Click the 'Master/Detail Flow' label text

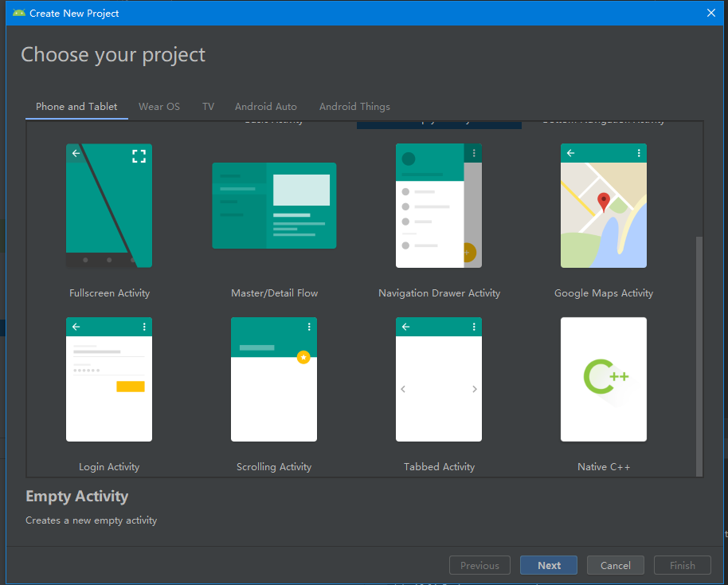(x=274, y=293)
